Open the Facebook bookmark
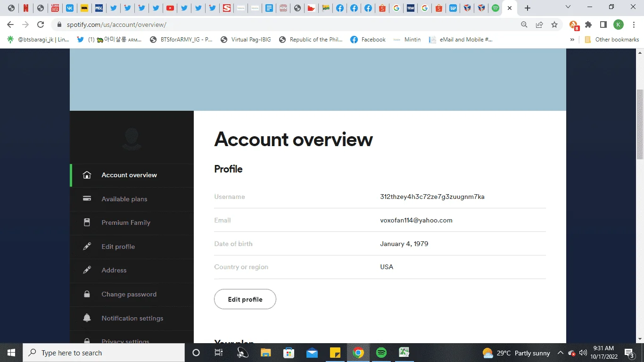The width and height of the screenshot is (644, 362). click(368, 40)
